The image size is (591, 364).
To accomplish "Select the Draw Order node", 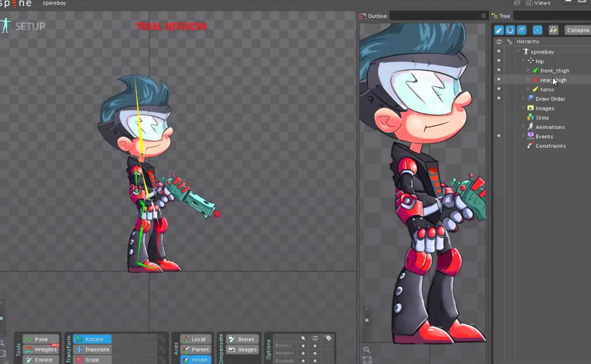I will (550, 99).
